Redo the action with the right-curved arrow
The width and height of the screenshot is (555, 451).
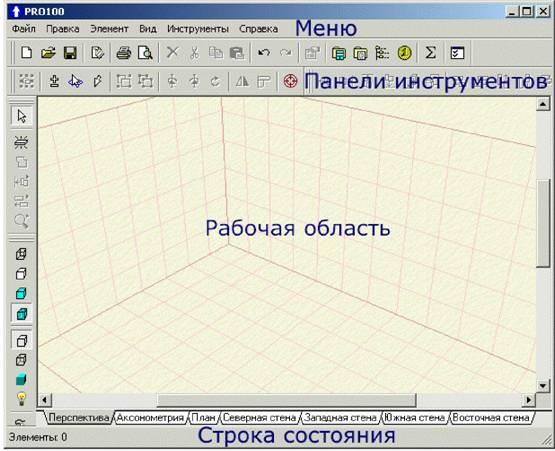[x=285, y=53]
